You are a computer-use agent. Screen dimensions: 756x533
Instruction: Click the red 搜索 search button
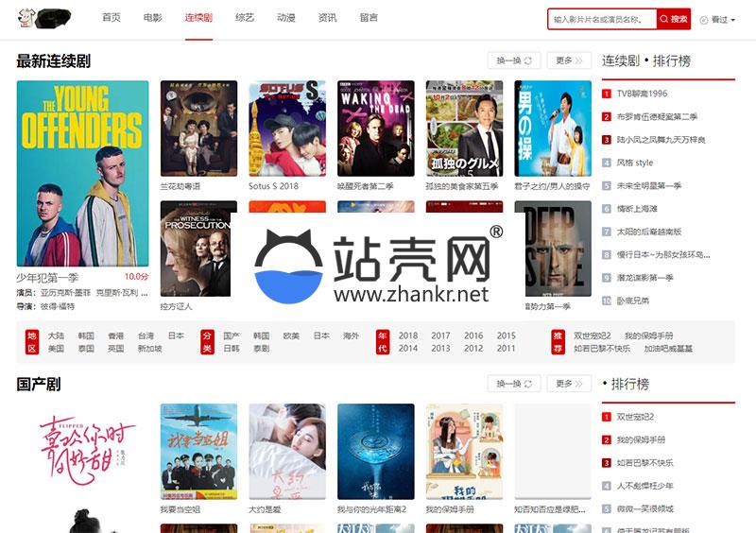click(674, 19)
